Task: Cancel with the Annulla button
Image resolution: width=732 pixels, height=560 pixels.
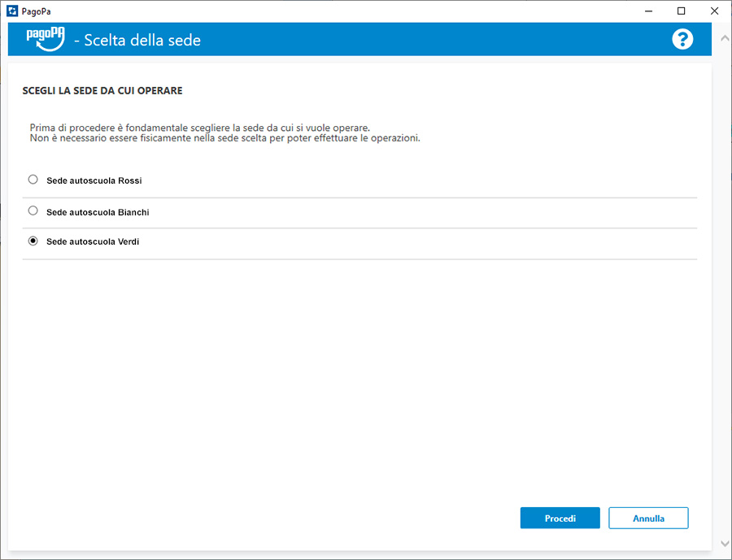Action: click(648, 518)
